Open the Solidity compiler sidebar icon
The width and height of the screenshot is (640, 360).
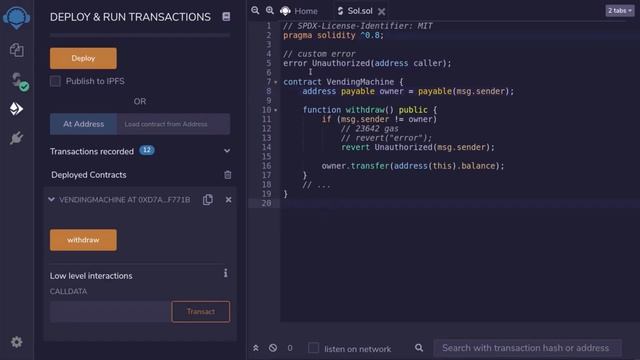point(18,81)
